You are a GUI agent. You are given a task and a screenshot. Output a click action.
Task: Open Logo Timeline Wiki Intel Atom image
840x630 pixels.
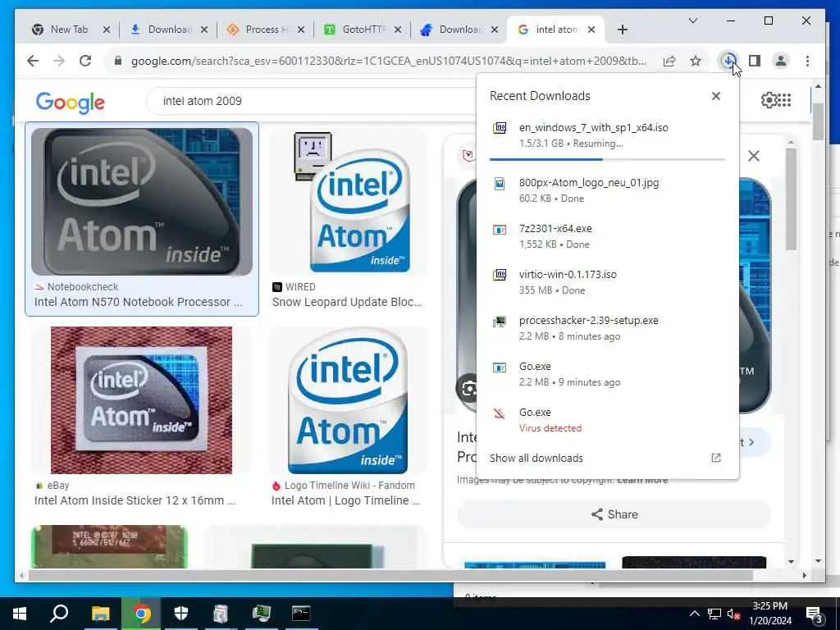coord(348,400)
